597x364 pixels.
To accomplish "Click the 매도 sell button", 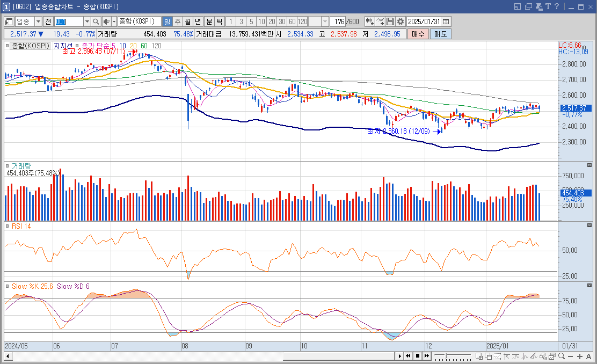I will point(441,34).
